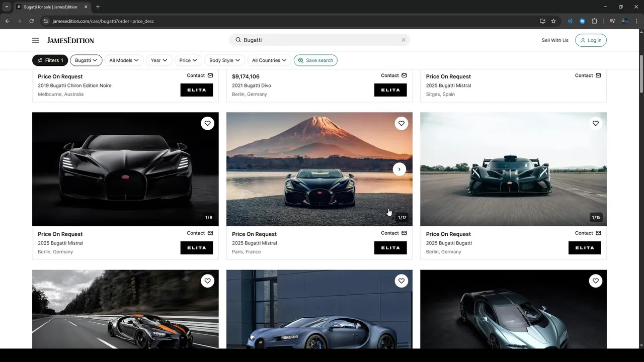Select the Bugatti for sale | JamesEdition tab
644x362 pixels.
[x=52, y=7]
